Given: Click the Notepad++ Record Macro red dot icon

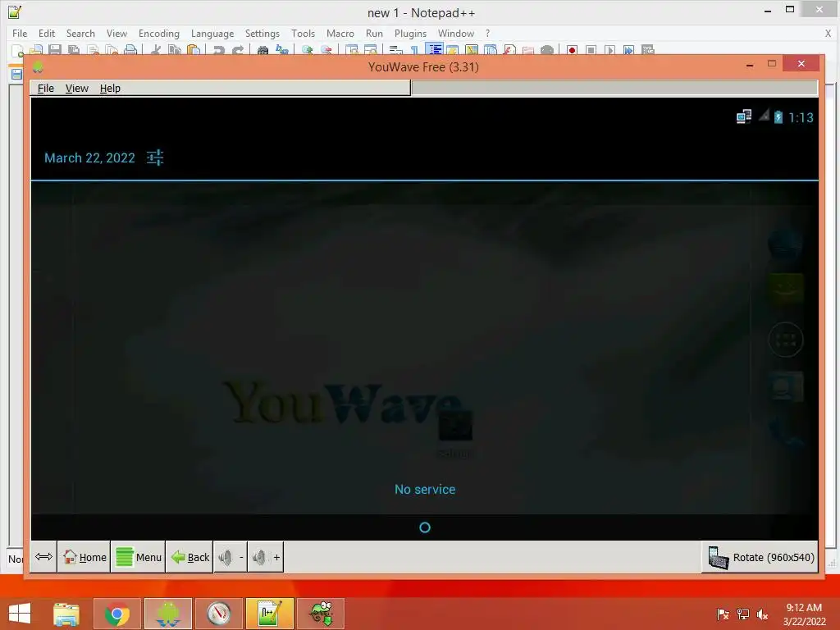Looking at the screenshot, I should pyautogui.click(x=572, y=50).
